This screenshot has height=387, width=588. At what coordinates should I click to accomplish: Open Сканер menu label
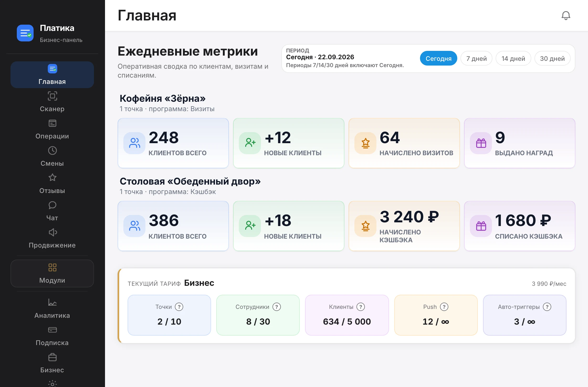point(52,109)
